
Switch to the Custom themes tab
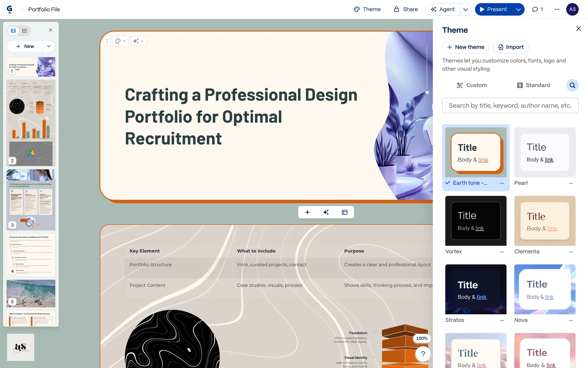[x=472, y=85]
